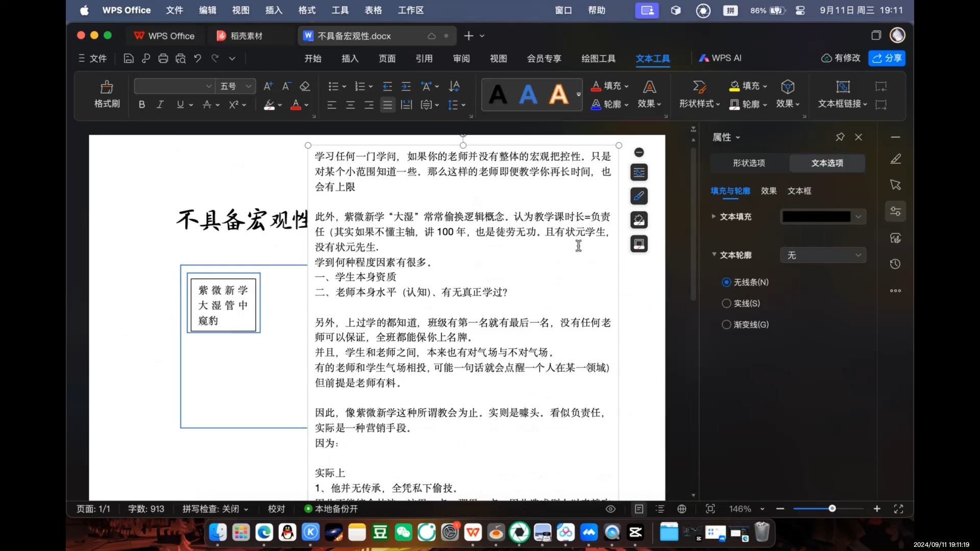
Task: Click the decrease indent icon
Action: (x=387, y=86)
